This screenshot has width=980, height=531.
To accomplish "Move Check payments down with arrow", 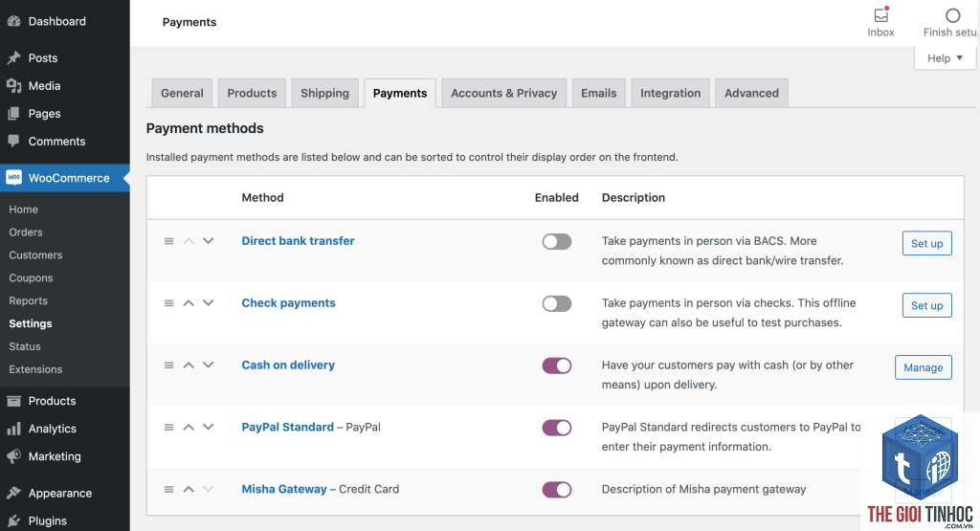I will pos(208,303).
